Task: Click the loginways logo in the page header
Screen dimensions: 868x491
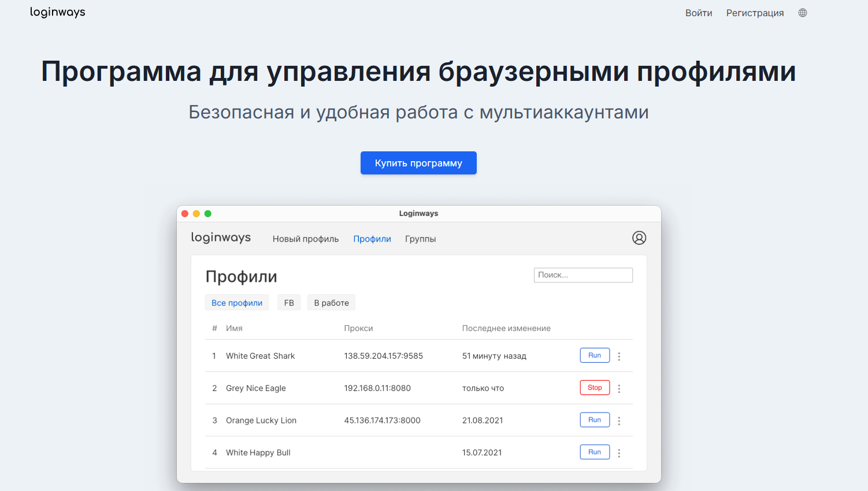Action: tap(57, 12)
